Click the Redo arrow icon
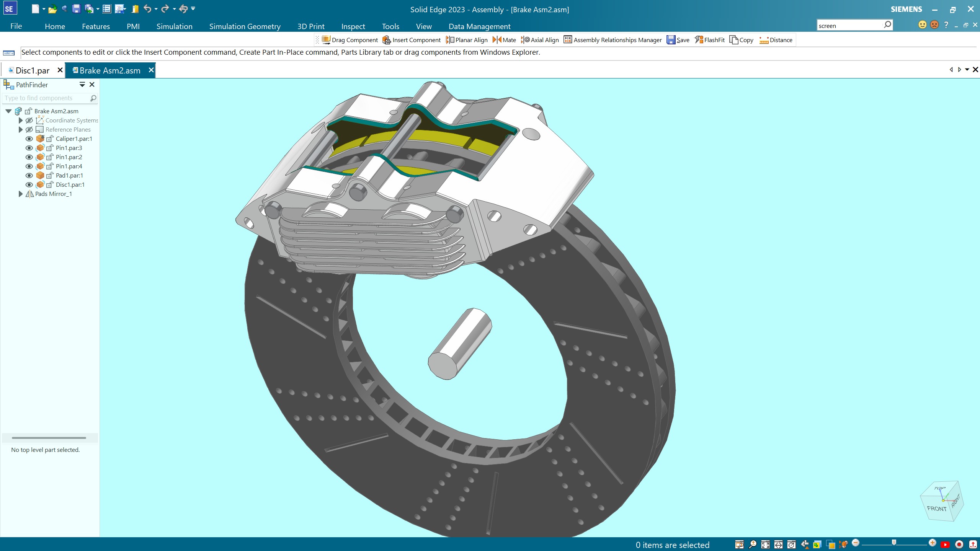The width and height of the screenshot is (980, 551). [x=165, y=9]
